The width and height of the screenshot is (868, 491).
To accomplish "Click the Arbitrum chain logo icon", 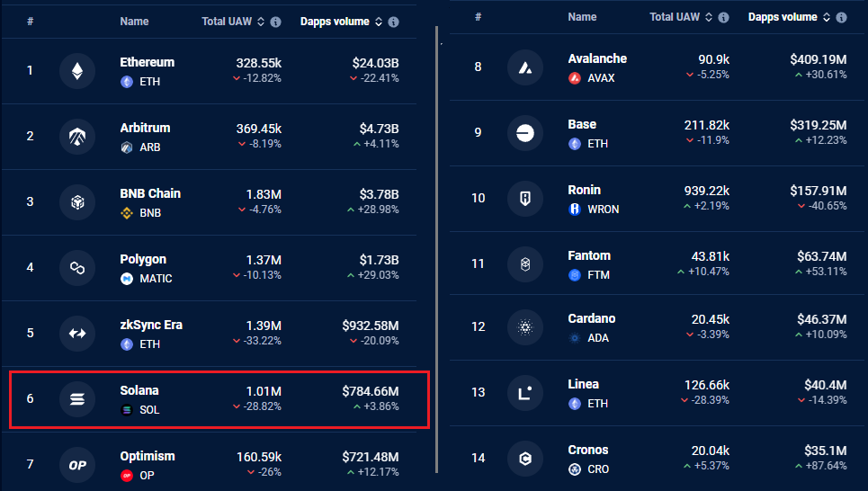I will [77, 137].
